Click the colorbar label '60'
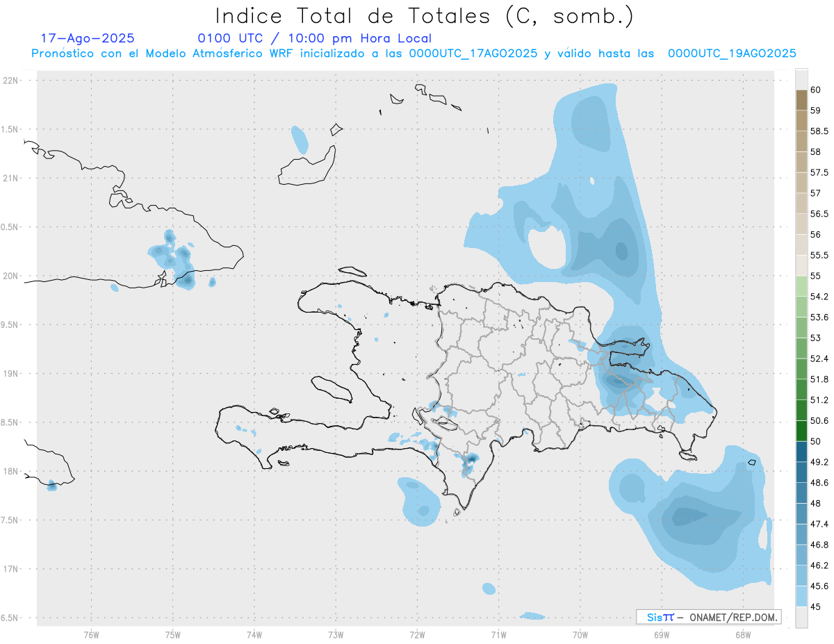834x644 pixels. pos(816,90)
